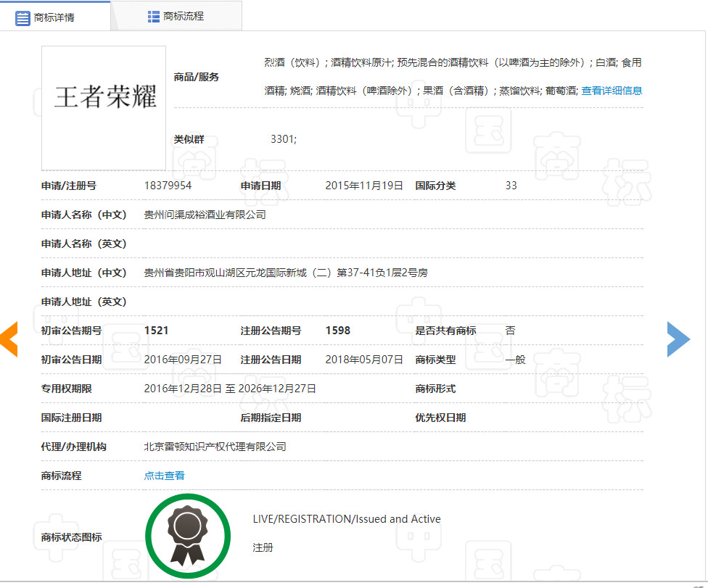Click the applicant address text

tap(286, 273)
